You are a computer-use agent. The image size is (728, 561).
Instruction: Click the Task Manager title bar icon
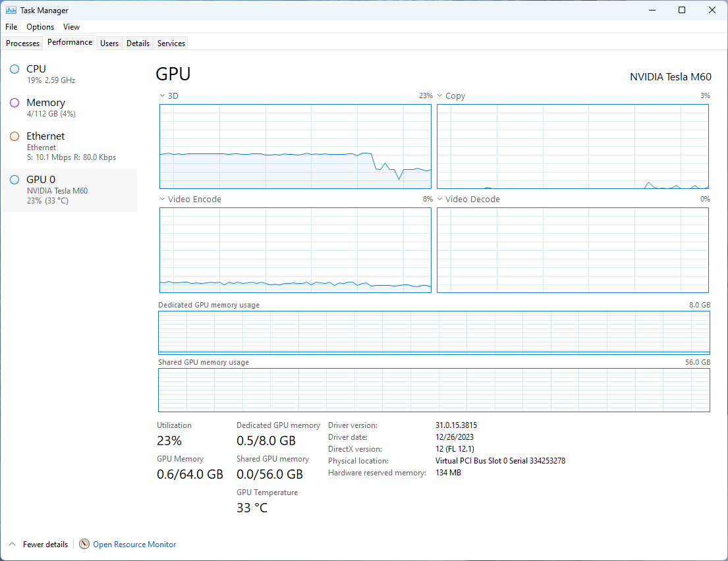pos(11,10)
